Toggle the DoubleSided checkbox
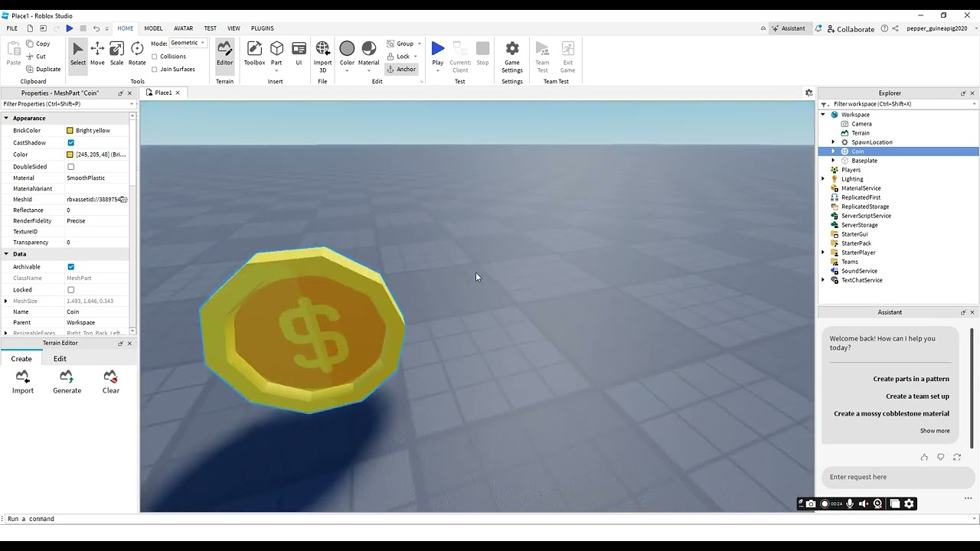 [71, 166]
